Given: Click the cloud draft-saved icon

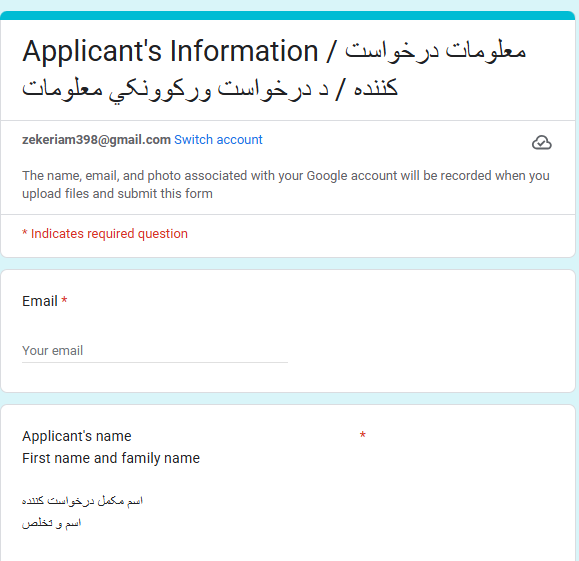Looking at the screenshot, I should [542, 142].
